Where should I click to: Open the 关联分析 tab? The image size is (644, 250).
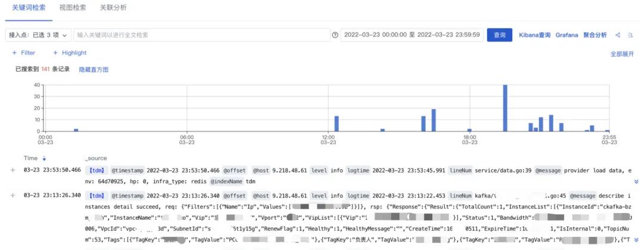[x=113, y=8]
